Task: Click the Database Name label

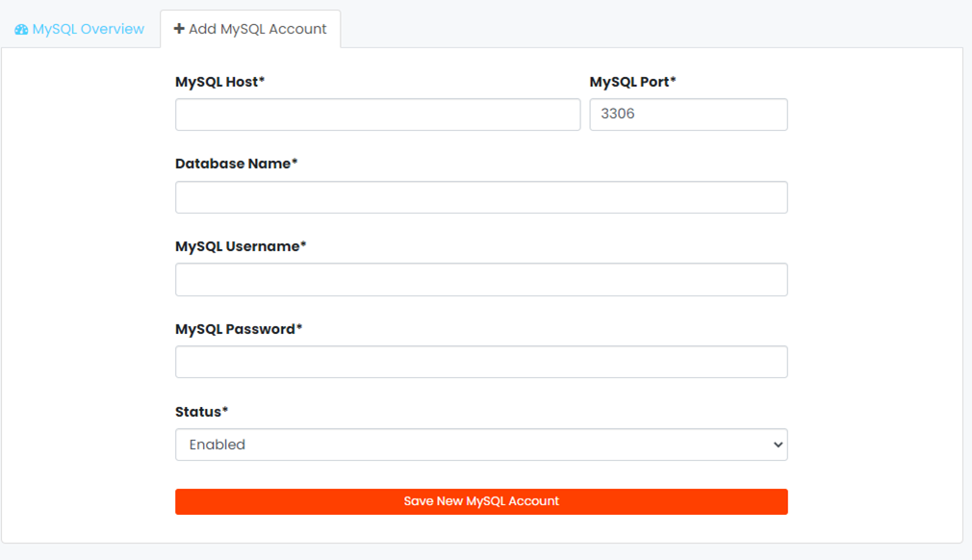Action: [236, 164]
